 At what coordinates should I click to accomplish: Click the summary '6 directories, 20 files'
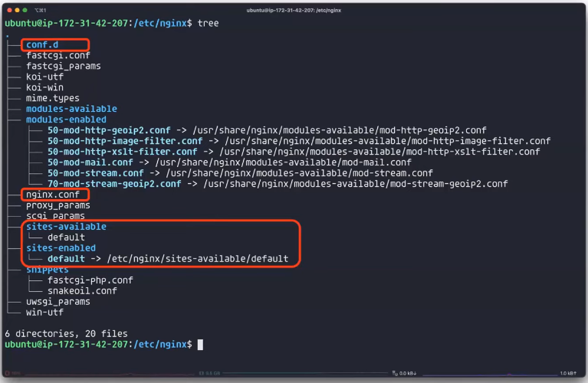pyautogui.click(x=66, y=334)
